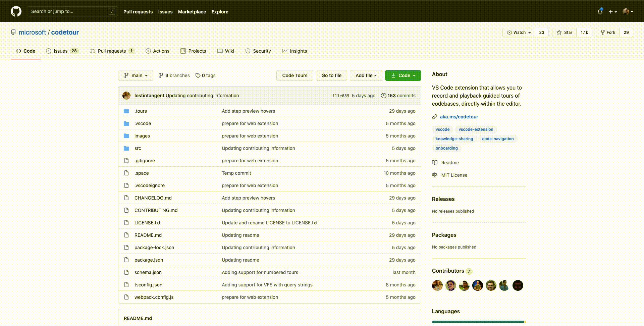
Task: Open the tsconfig.json file
Action: (148, 285)
